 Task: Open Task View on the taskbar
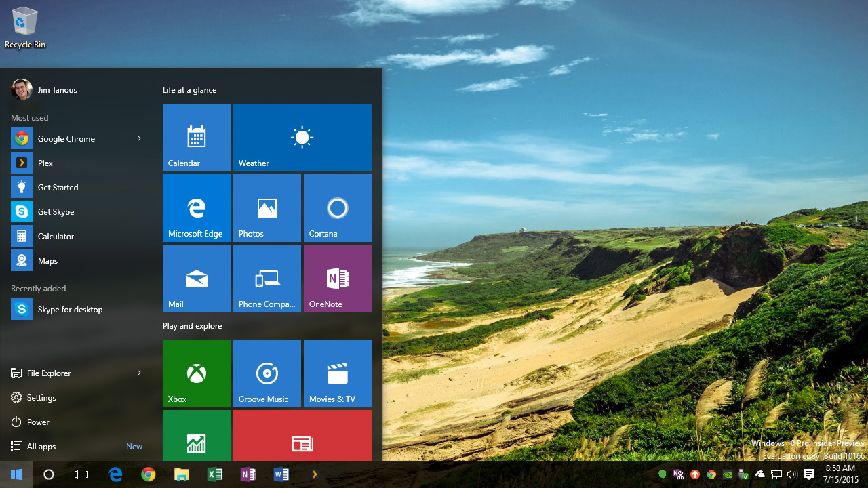pyautogui.click(x=81, y=474)
